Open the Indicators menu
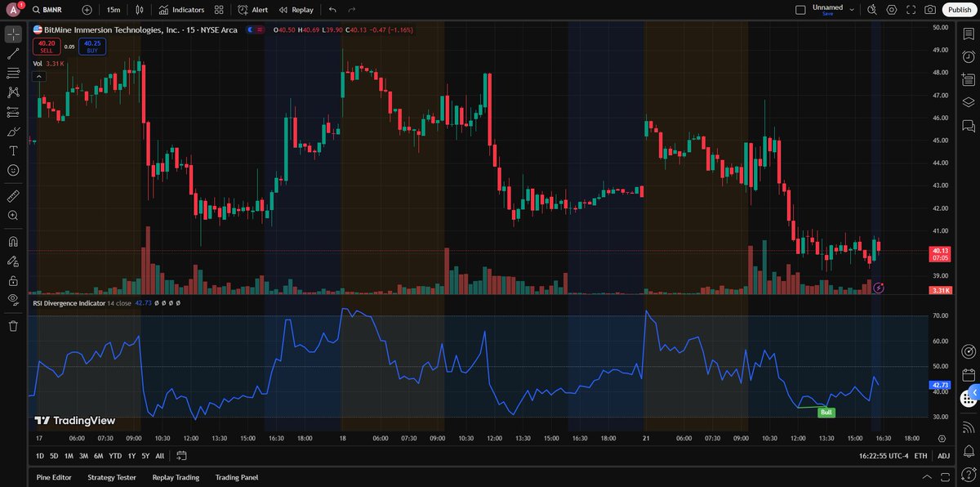 [182, 10]
